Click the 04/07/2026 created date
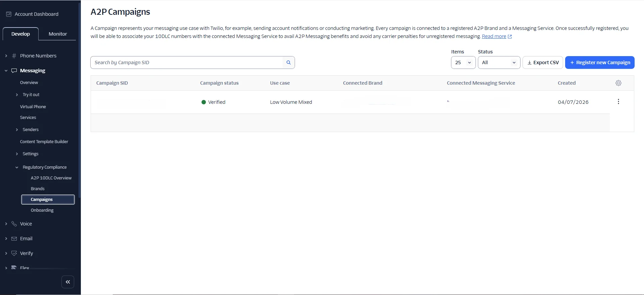Viewport: 644px width, 295px height. pyautogui.click(x=573, y=102)
